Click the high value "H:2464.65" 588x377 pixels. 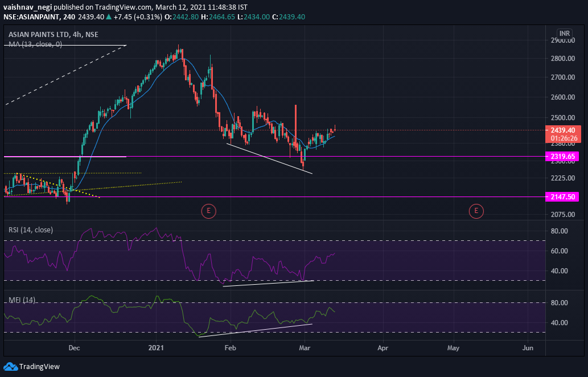pos(218,17)
